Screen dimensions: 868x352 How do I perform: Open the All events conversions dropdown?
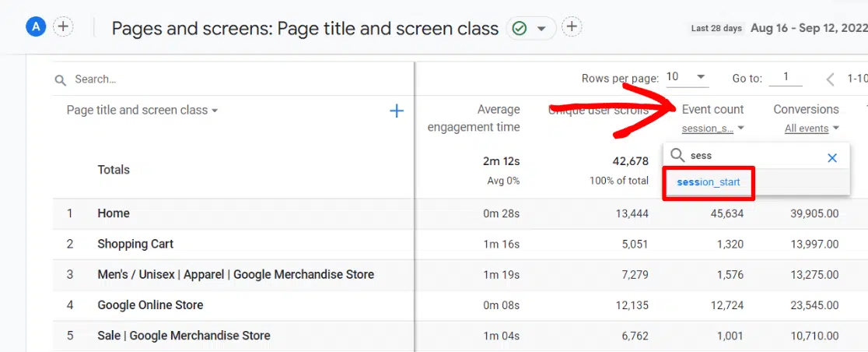click(811, 128)
